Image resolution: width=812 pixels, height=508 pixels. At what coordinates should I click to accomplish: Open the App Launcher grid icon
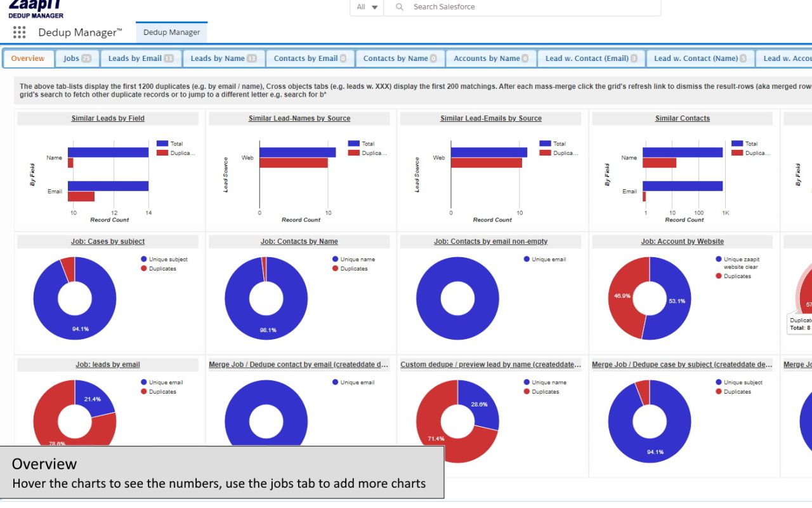[19, 32]
